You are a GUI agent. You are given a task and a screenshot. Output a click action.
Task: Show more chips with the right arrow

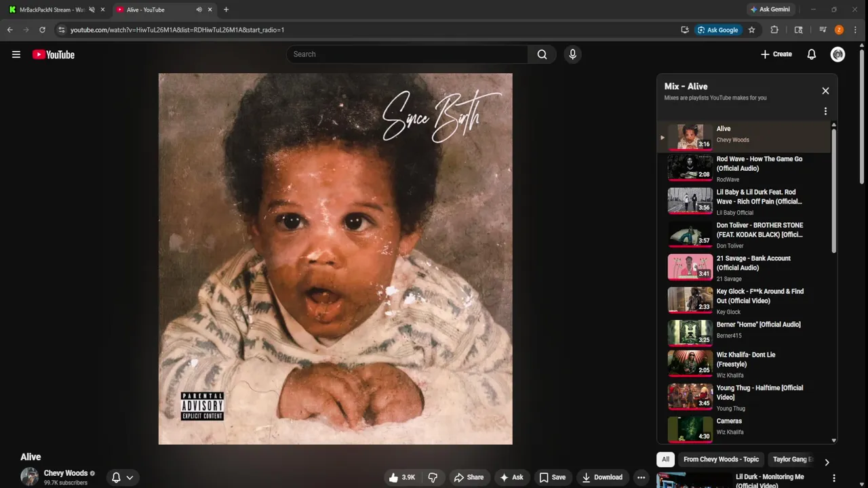[x=827, y=462]
